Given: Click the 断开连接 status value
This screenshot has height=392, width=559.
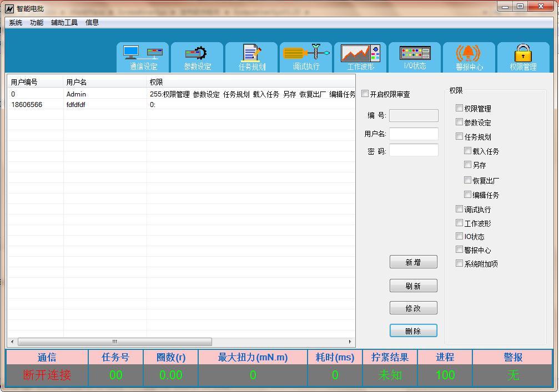Looking at the screenshot, I should pos(47,375).
